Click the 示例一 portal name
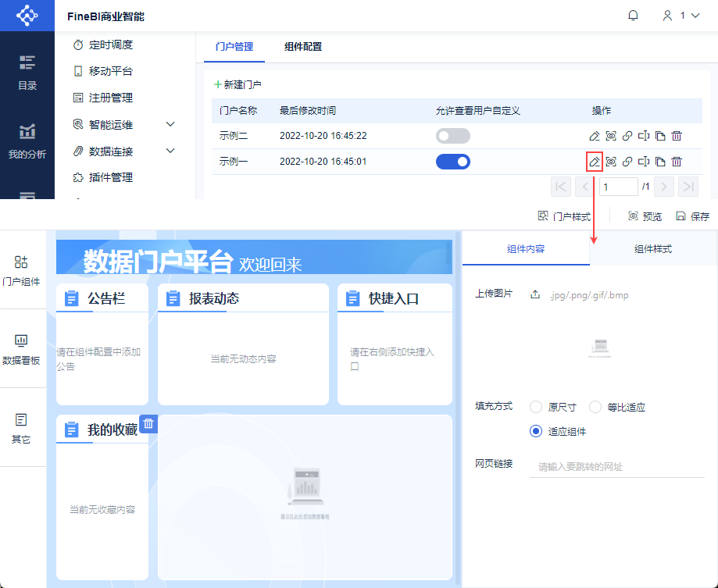Image resolution: width=718 pixels, height=588 pixels. pyautogui.click(x=233, y=162)
